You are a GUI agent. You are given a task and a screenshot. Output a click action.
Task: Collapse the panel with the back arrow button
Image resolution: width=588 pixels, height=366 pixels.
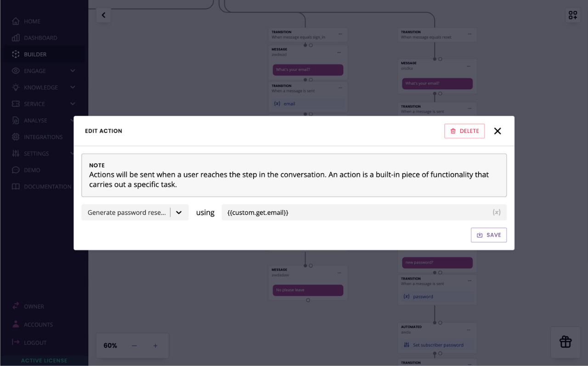(103, 15)
